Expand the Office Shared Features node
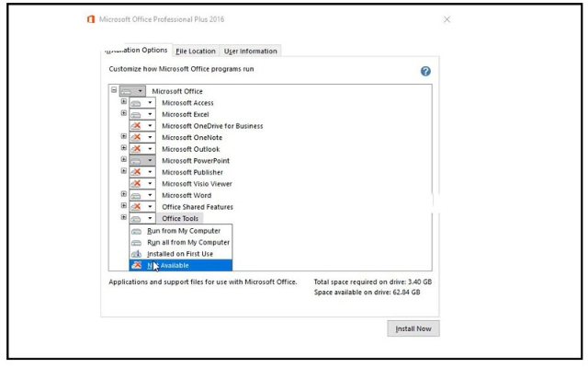The image size is (588, 368). (x=123, y=205)
